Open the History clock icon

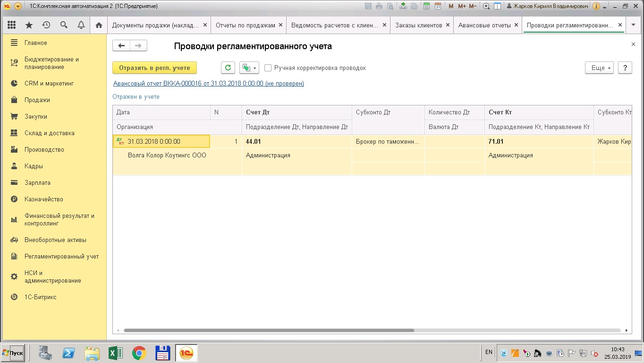pyautogui.click(x=46, y=25)
